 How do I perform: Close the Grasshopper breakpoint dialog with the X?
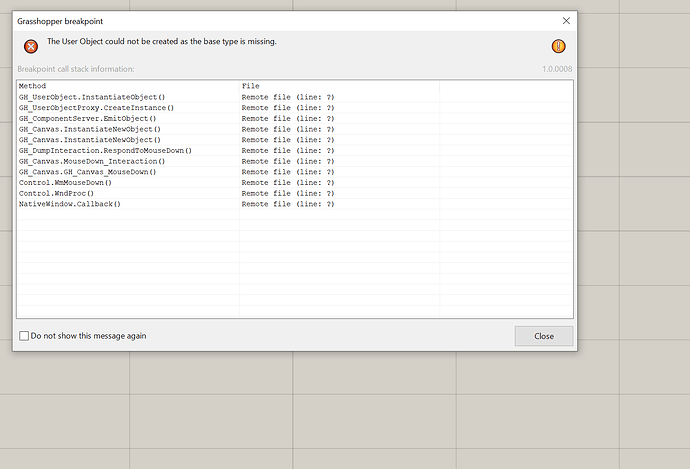click(566, 20)
